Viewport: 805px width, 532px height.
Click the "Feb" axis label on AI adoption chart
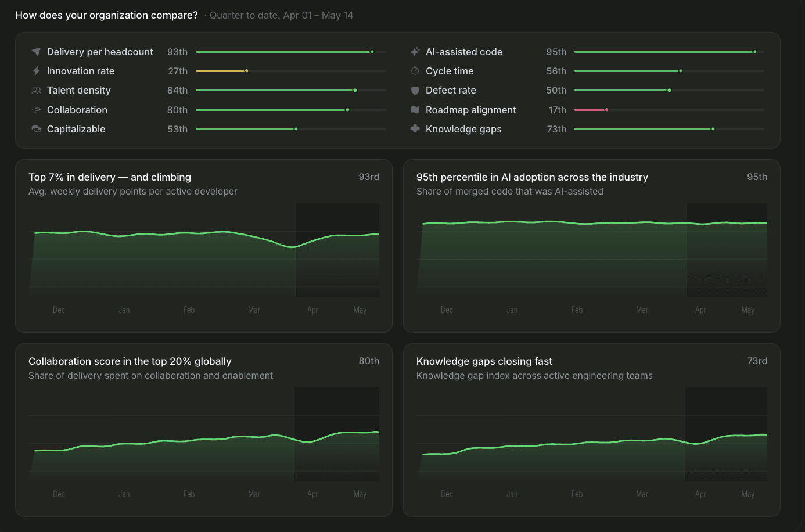(x=577, y=310)
